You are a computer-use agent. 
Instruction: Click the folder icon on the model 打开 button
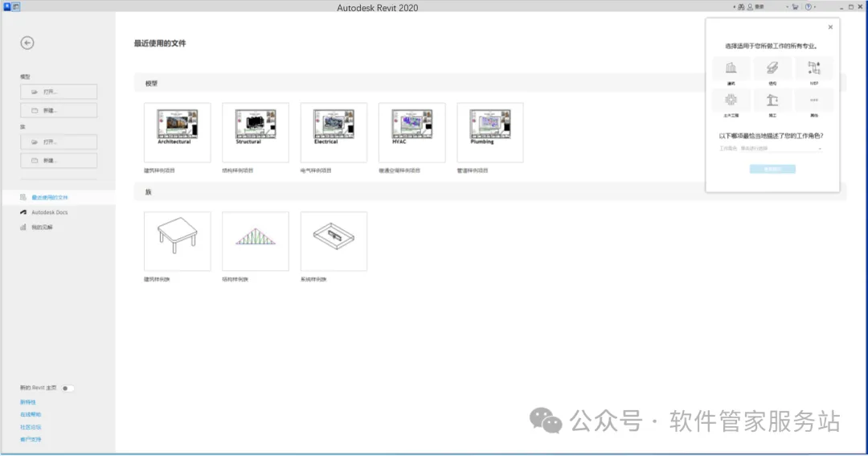[x=35, y=92]
